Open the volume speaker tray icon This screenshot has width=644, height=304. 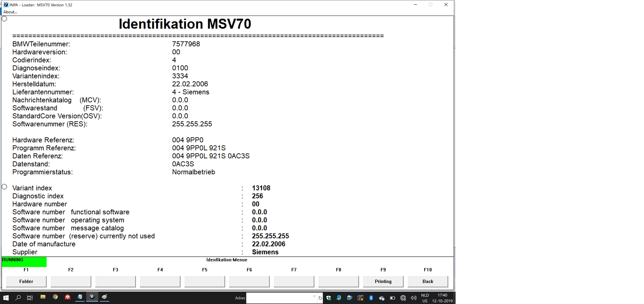coord(414,298)
